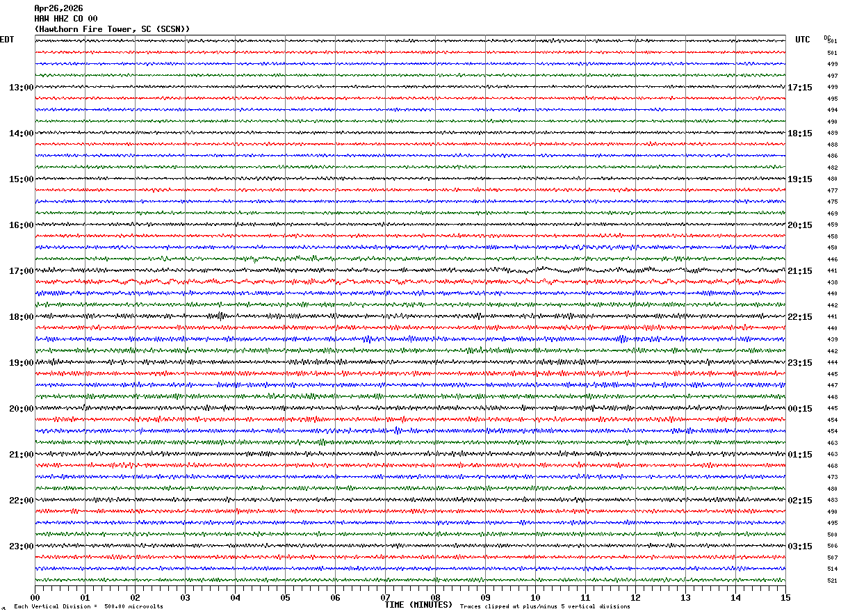Select DC offset value 468
Viewport: 841px width, 616px height.
(x=832, y=466)
